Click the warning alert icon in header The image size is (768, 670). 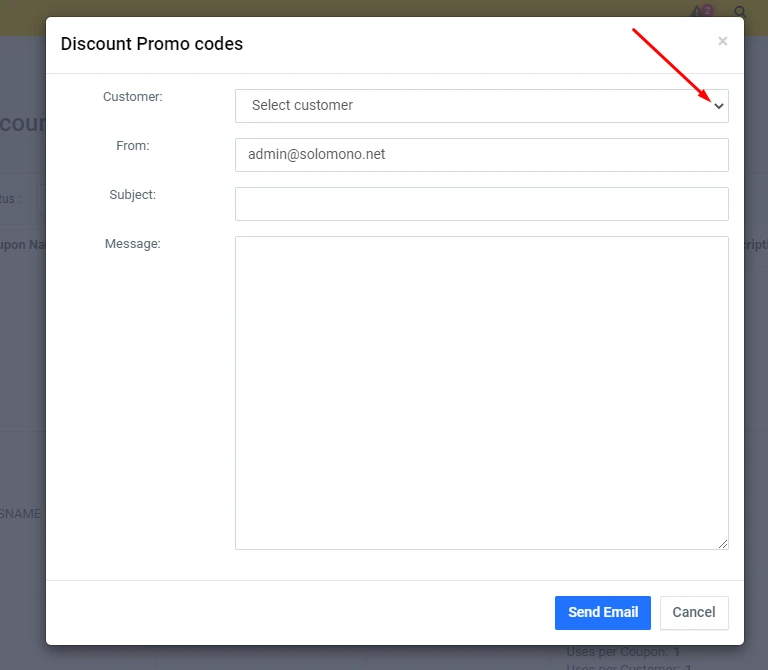[x=698, y=13]
